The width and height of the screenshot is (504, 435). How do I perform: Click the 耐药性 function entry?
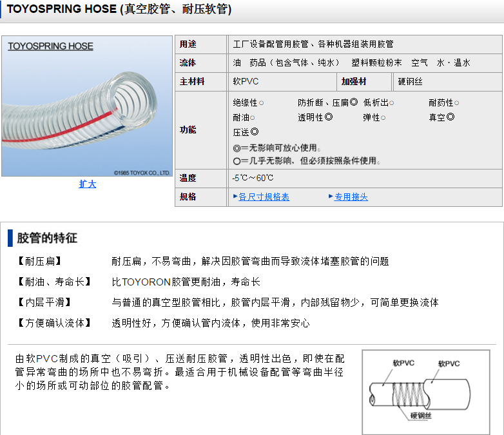tap(444, 103)
